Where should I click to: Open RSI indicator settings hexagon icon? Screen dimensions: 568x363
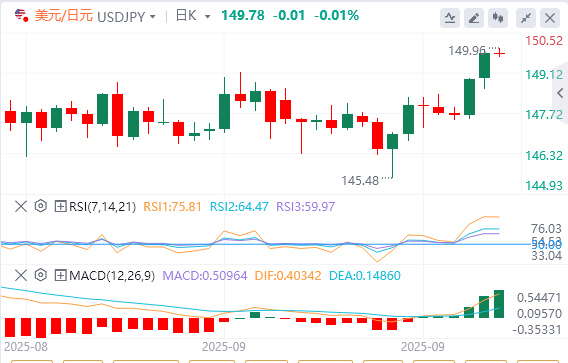[41, 206]
